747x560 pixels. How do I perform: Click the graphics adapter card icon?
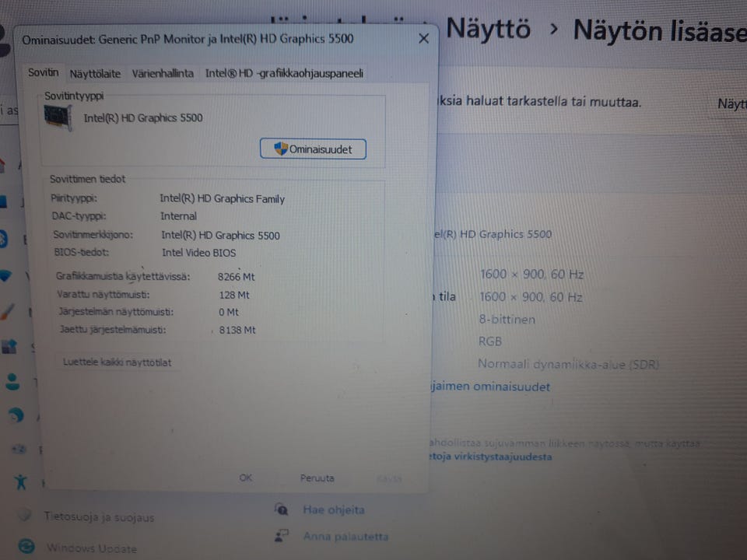[58, 117]
